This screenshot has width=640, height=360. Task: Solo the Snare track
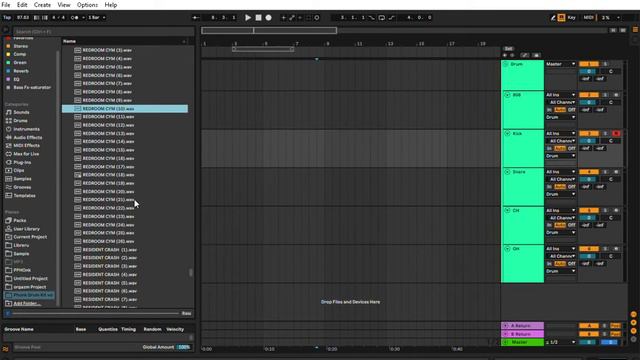(605, 172)
